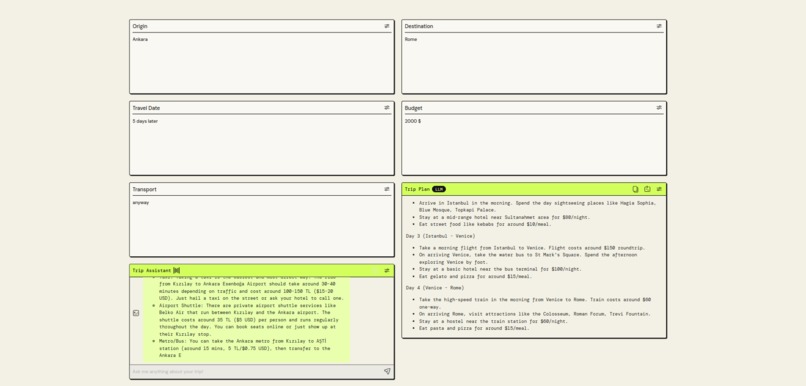This screenshot has width=806, height=386.
Task: Click the streaming indicator beside the Trip Assistant title
Action: tap(176, 270)
